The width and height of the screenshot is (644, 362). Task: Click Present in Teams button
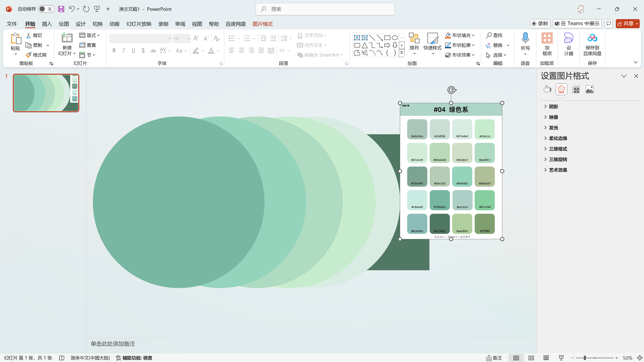[x=577, y=24]
